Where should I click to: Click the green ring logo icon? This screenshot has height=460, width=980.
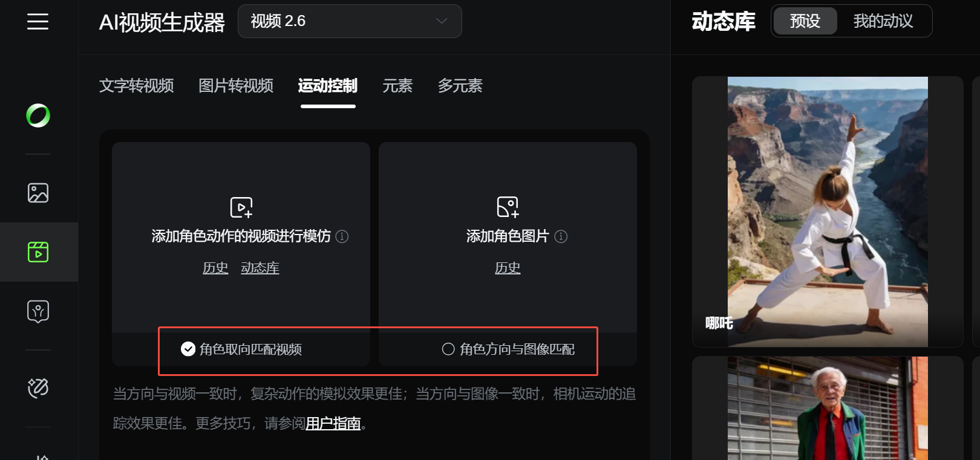(x=38, y=115)
